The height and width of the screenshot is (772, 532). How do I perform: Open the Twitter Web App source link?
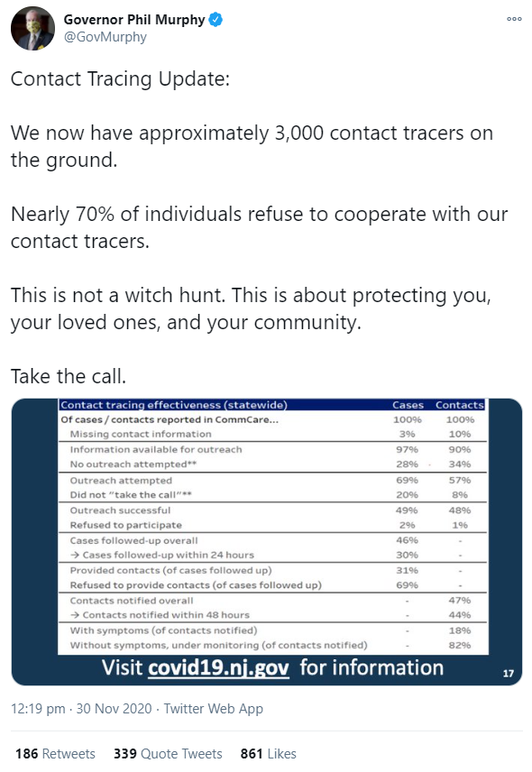pos(213,709)
